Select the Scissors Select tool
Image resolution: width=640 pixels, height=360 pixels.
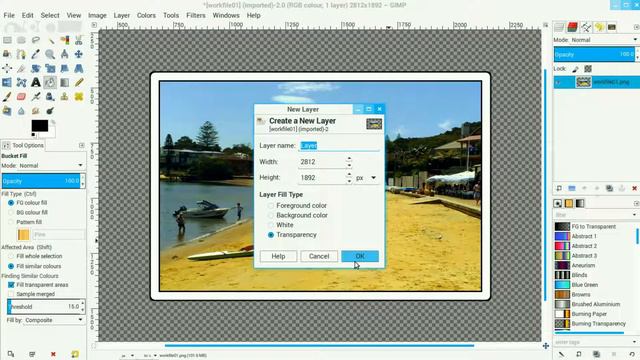pyautogui.click(x=79, y=40)
